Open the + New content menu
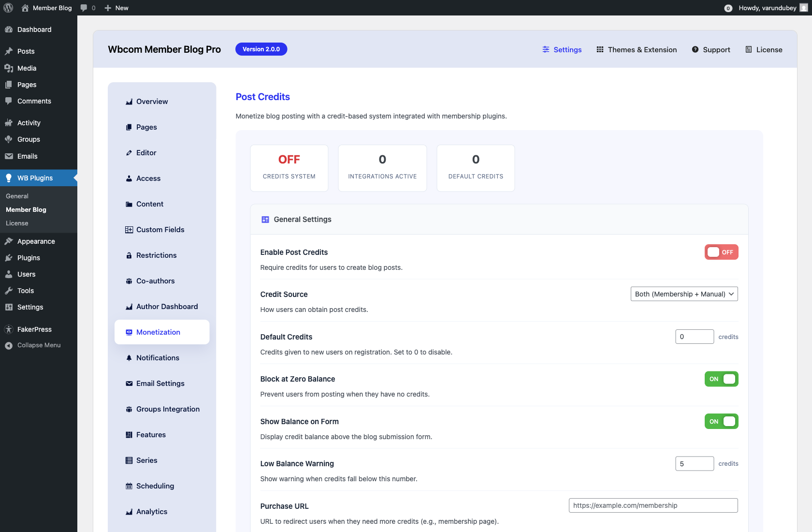This screenshot has width=812, height=532. (x=116, y=8)
